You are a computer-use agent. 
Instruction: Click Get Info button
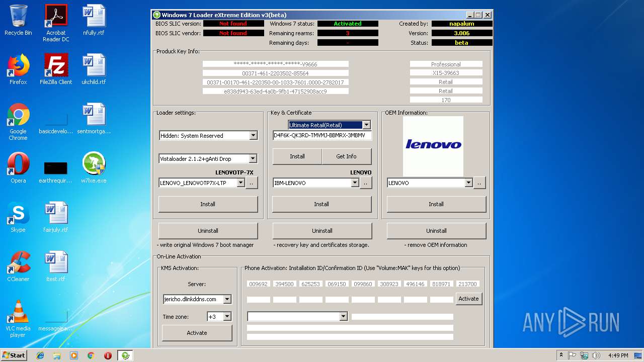coord(346,156)
